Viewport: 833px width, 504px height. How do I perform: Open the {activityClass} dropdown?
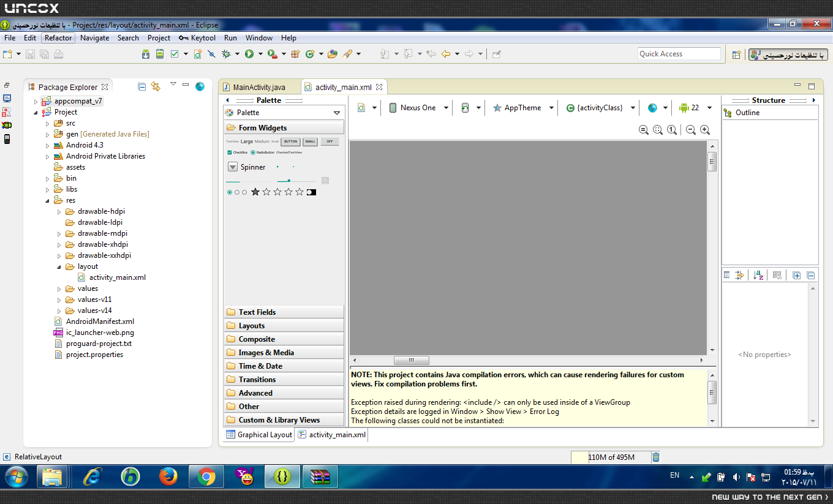tap(600, 108)
